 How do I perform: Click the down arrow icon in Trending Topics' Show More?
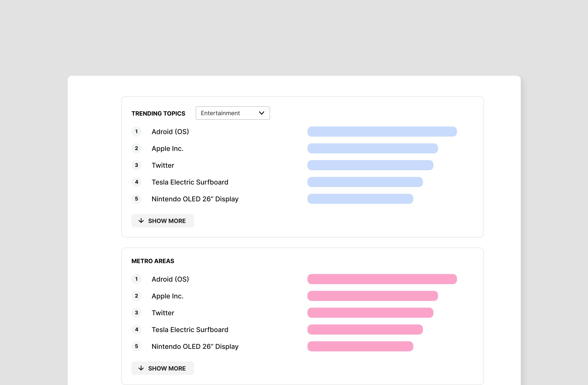(x=141, y=221)
